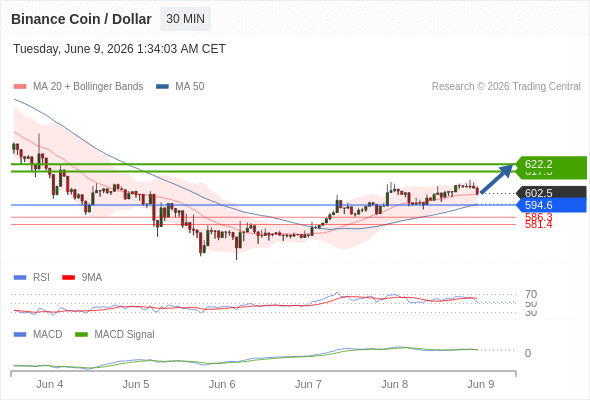Click the Research © 2026 Trading Central credit
This screenshot has height=400, width=590.
pos(506,87)
